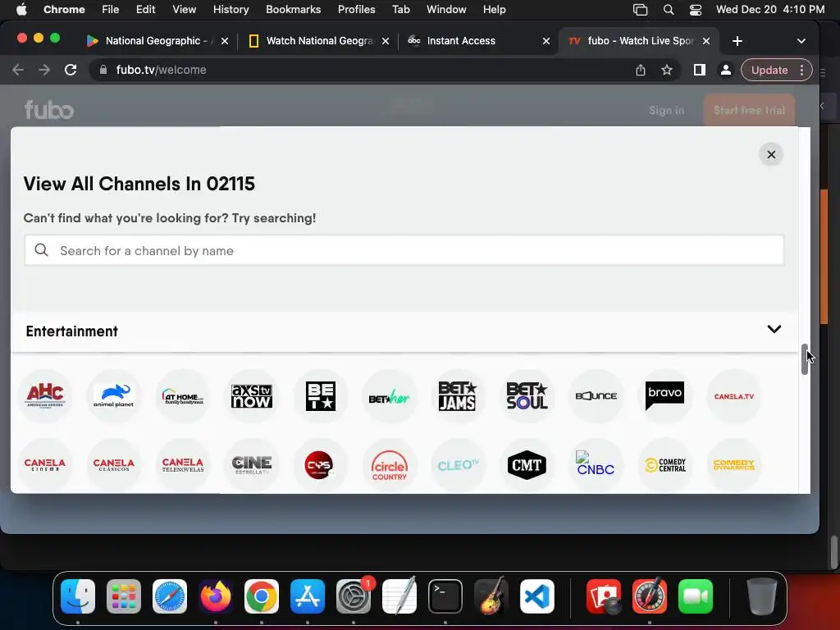This screenshot has height=630, width=840.
Task: Open the Profiles menu
Action: 356,10
